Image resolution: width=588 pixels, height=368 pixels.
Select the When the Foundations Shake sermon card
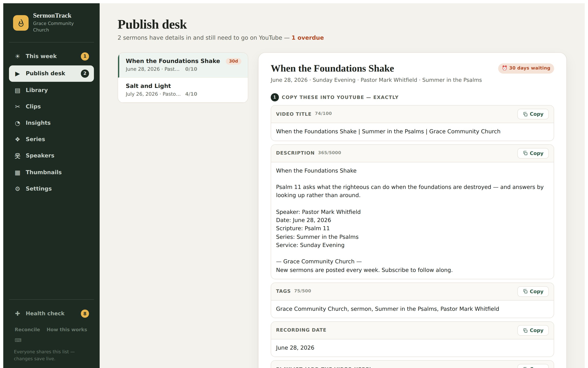point(183,65)
